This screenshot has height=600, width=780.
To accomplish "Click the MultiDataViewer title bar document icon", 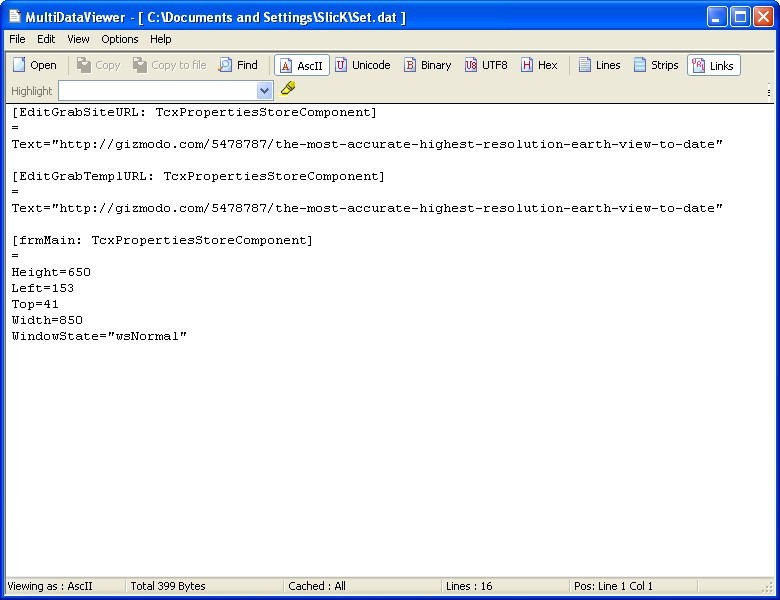I will (x=15, y=17).
